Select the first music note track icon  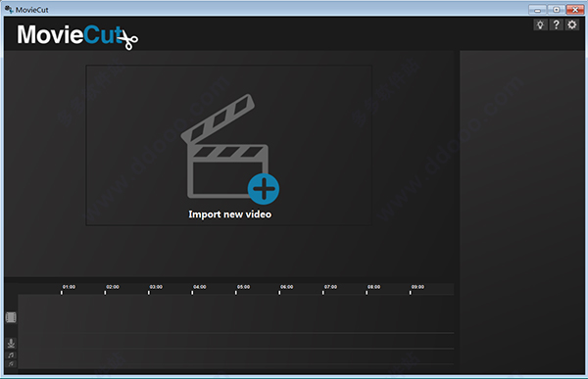tap(11, 355)
